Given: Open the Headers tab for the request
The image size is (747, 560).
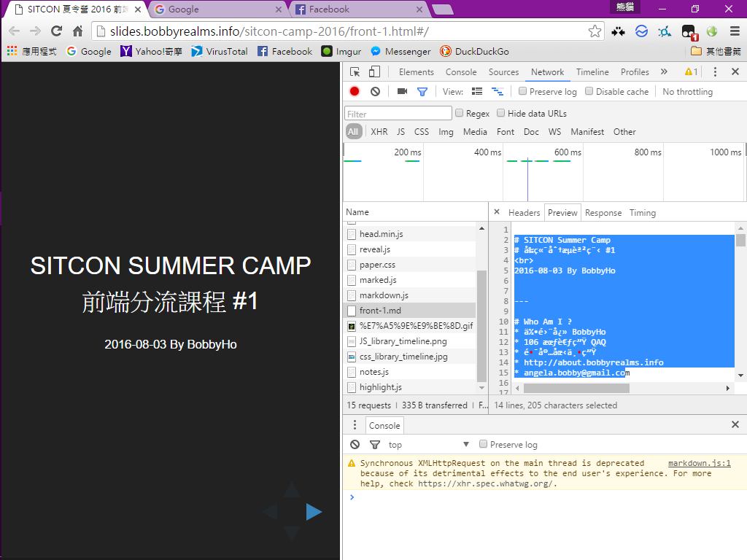Looking at the screenshot, I should click(x=524, y=213).
